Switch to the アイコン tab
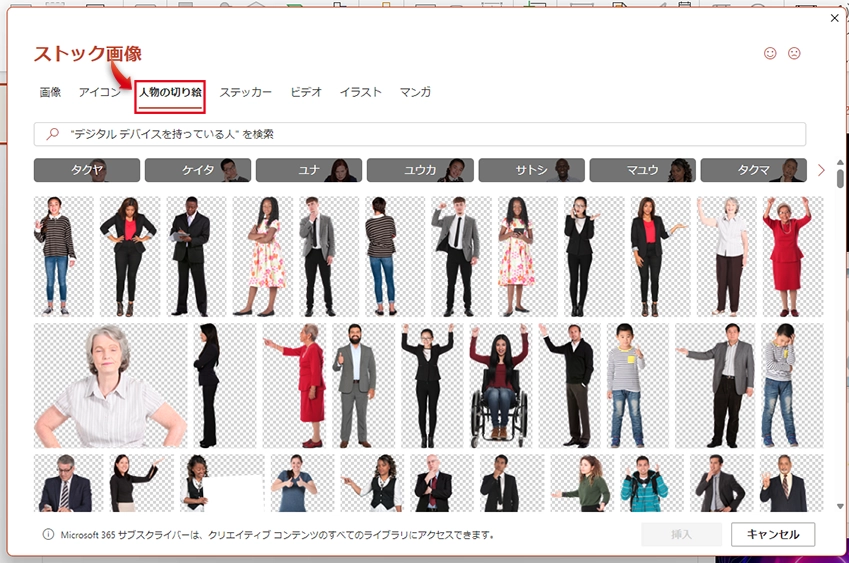 click(x=100, y=92)
